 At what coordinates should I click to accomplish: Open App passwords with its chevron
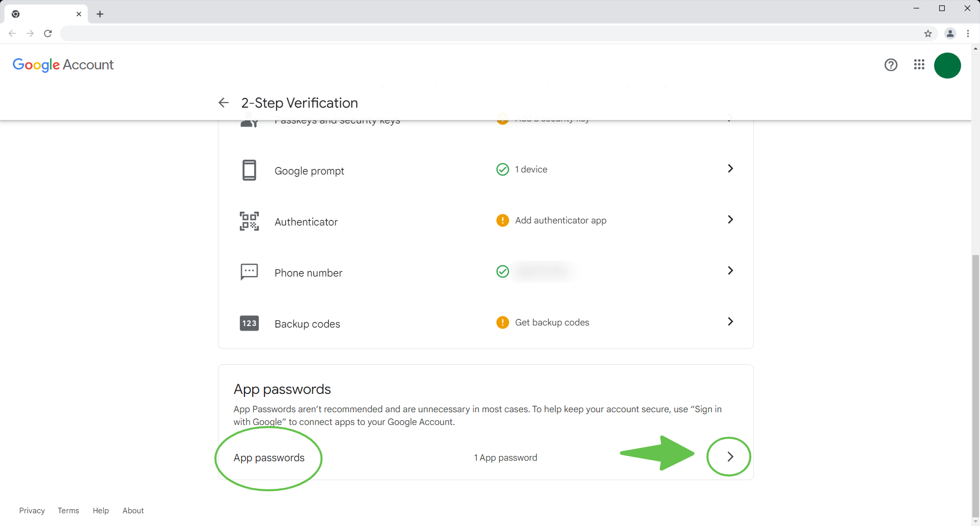[x=730, y=457]
